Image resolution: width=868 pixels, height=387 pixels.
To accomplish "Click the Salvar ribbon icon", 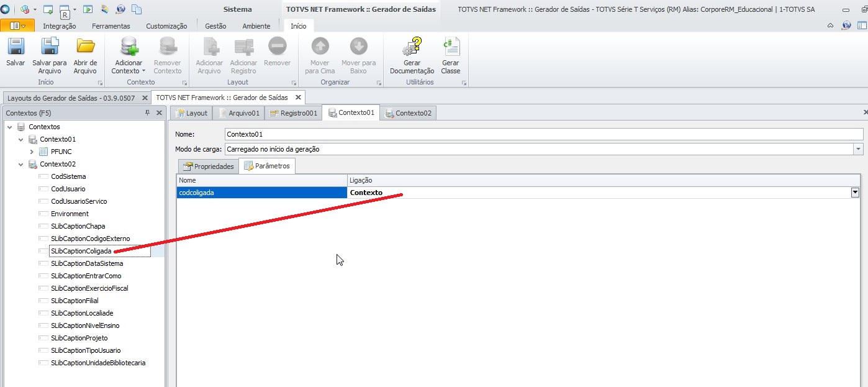I will (x=16, y=47).
